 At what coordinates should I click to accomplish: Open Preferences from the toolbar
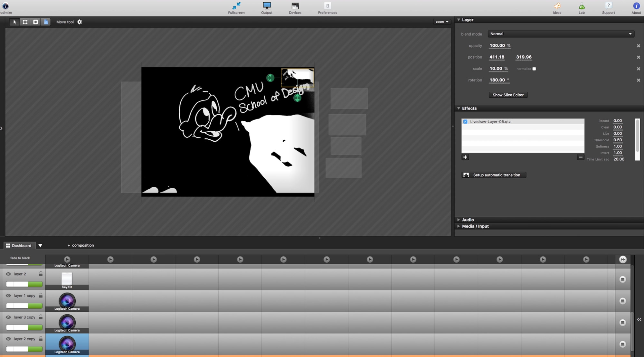tap(327, 8)
